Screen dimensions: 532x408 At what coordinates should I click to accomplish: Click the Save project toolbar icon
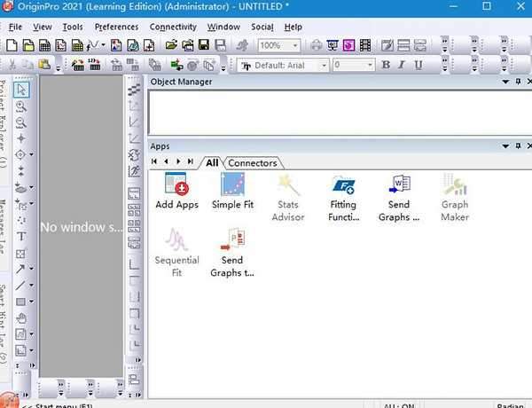[x=206, y=45]
